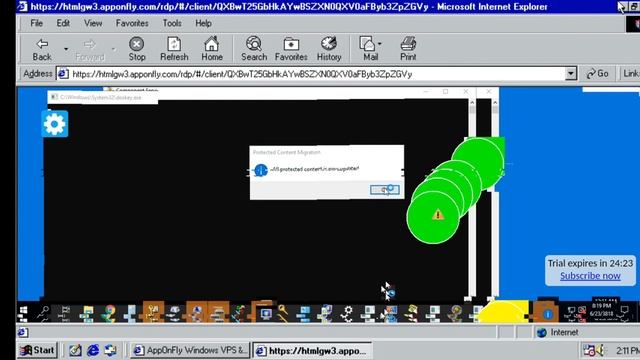
Task: Open the Tools menu
Action: (172, 23)
